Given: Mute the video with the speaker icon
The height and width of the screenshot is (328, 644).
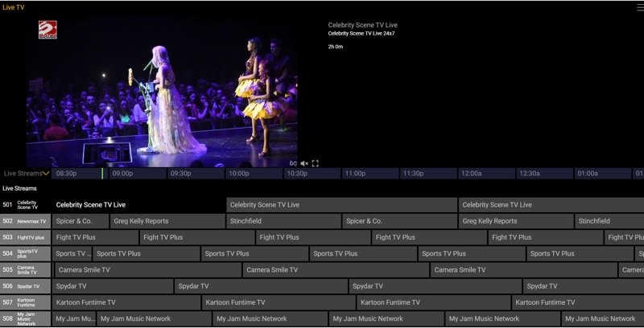Looking at the screenshot, I should (x=304, y=163).
